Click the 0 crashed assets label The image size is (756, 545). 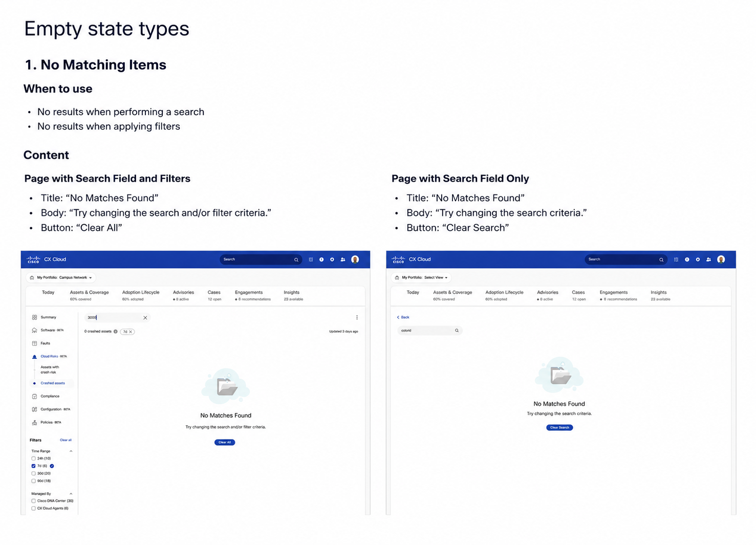(x=98, y=332)
